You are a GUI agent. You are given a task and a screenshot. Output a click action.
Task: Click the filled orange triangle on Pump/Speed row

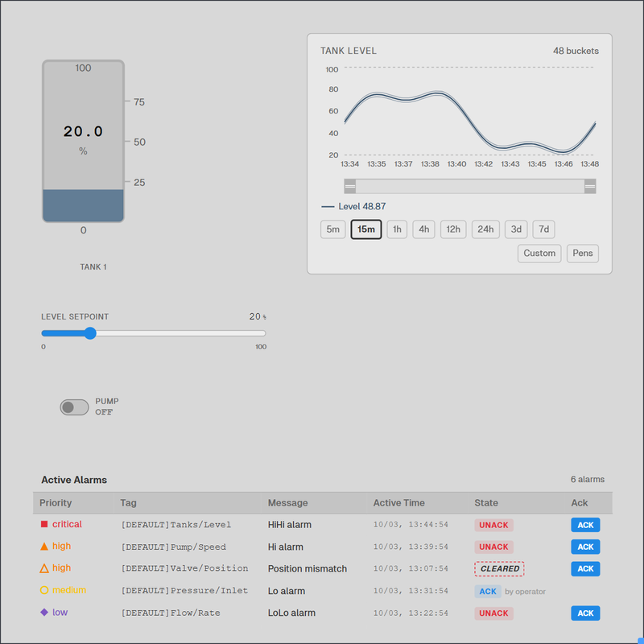(x=44, y=547)
